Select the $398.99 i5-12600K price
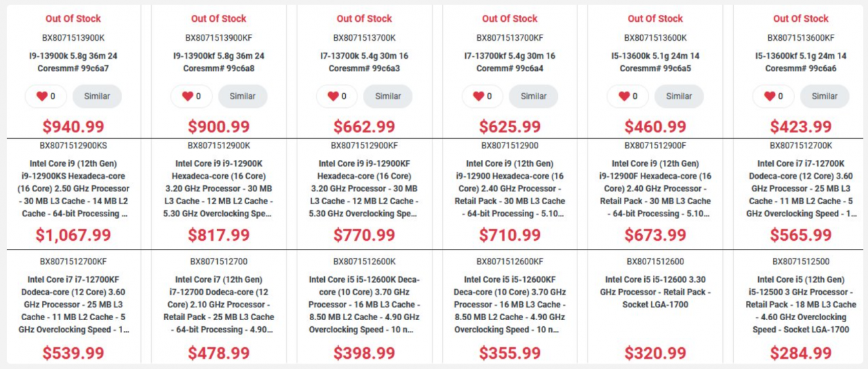 tap(364, 353)
